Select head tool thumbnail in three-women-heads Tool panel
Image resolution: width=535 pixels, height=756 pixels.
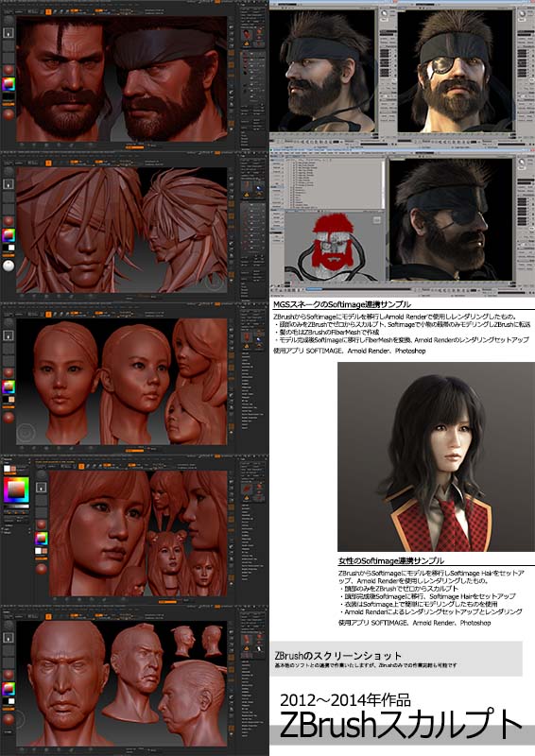[x=247, y=336]
